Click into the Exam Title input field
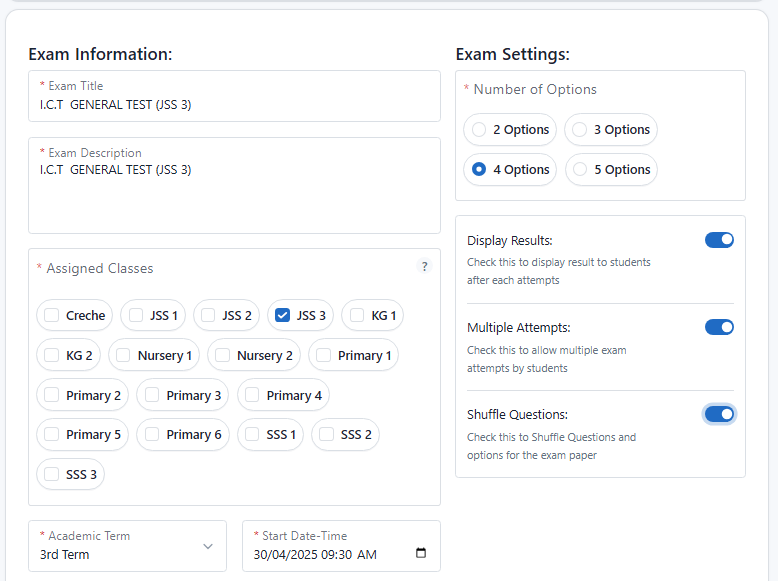The image size is (778, 581). (234, 104)
